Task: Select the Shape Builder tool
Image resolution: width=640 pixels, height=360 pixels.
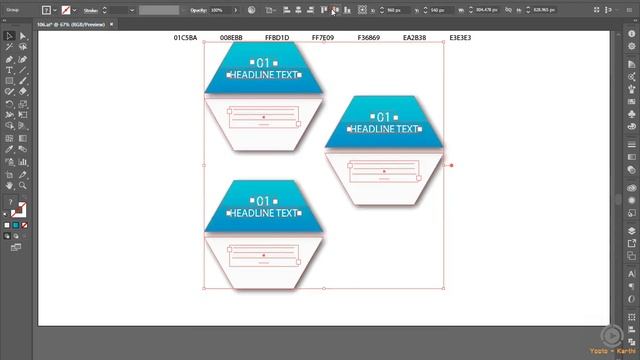Action: (x=9, y=126)
